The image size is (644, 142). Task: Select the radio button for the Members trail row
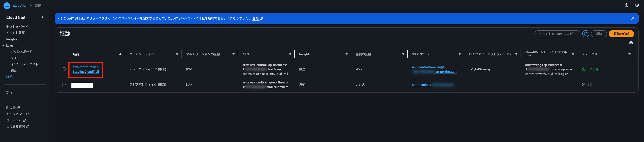pos(64,85)
